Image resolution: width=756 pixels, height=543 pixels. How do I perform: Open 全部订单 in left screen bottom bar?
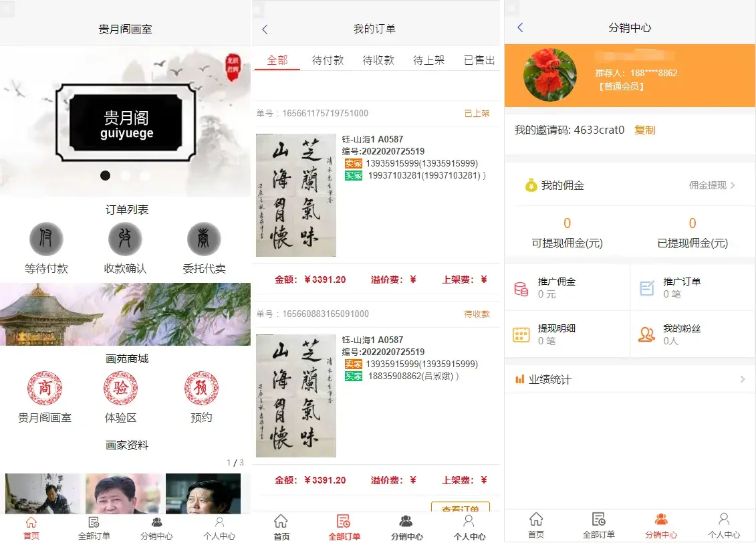click(94, 528)
